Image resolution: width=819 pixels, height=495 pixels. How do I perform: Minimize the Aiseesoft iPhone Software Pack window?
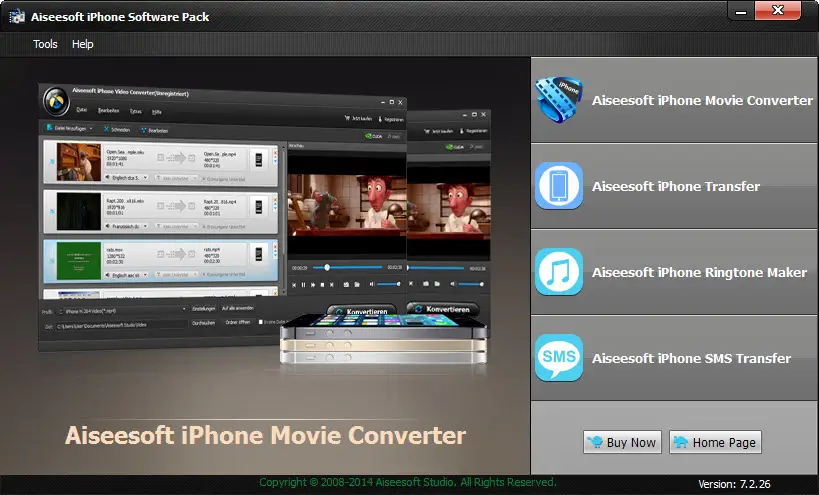(741, 11)
